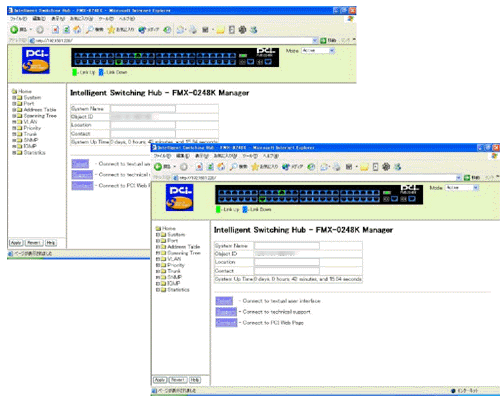The image size is (500, 400).
Task: Click the Home icon in the front window toolbar
Action: (221, 167)
